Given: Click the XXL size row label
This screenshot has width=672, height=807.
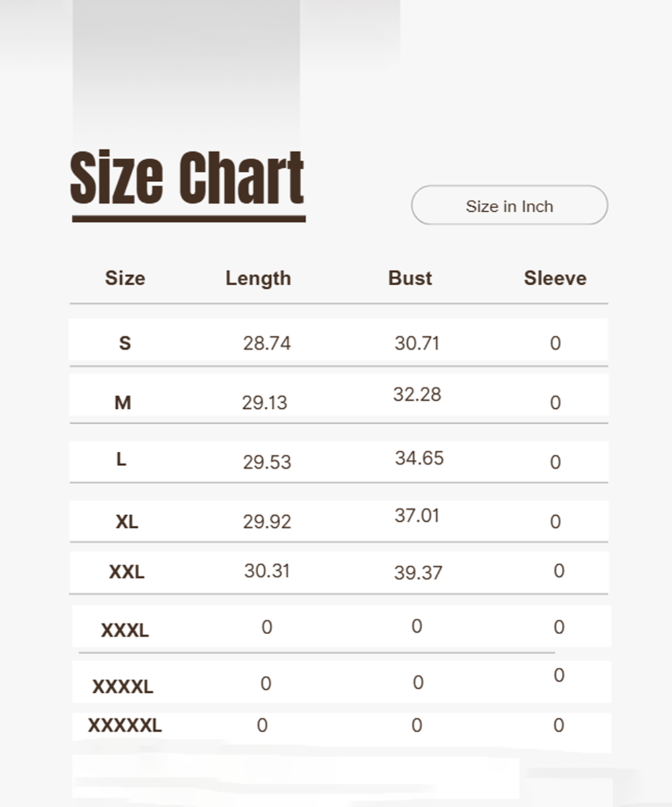Looking at the screenshot, I should [126, 572].
